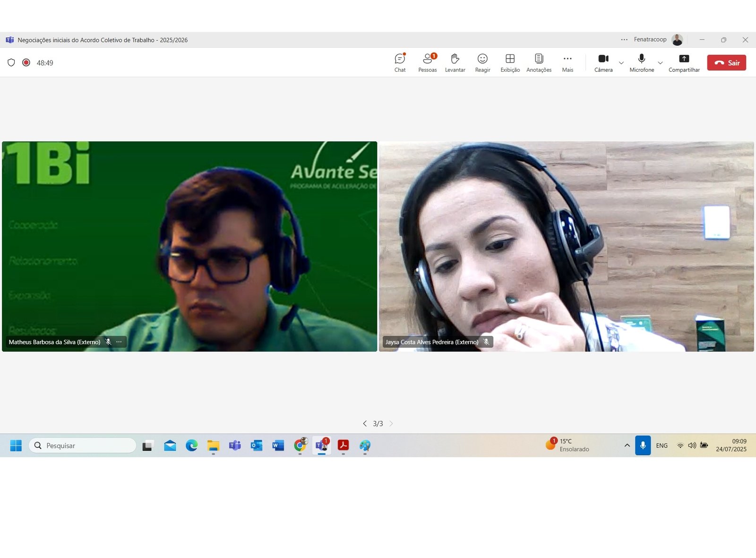Show the Pessoas participants list
756x558 pixels.
427,62
